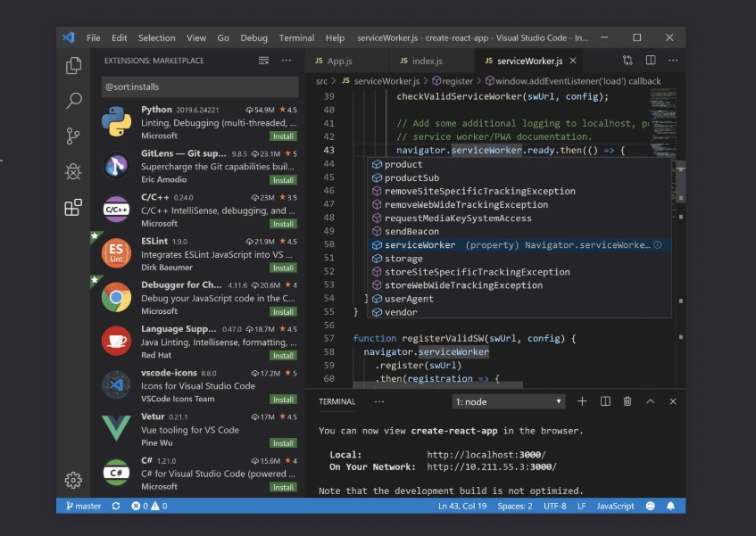Open Source Control view in activity bar
Screen dimensions: 756x536
coord(73,136)
